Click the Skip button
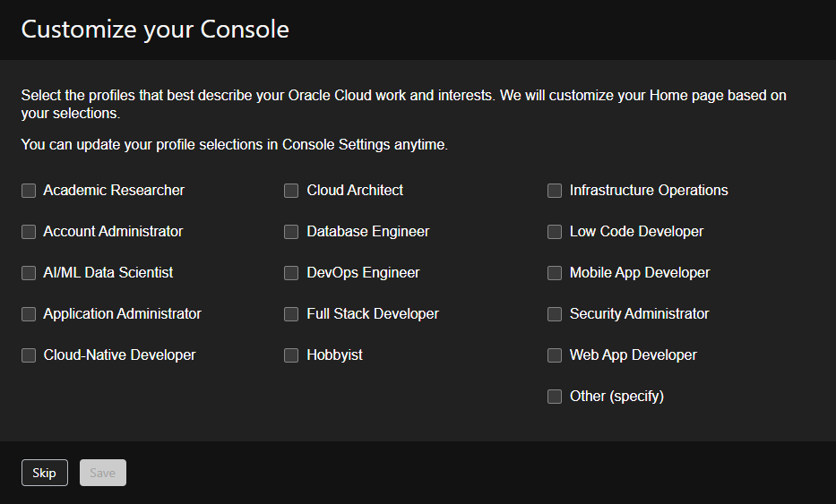The height and width of the screenshot is (504, 836). click(x=45, y=473)
